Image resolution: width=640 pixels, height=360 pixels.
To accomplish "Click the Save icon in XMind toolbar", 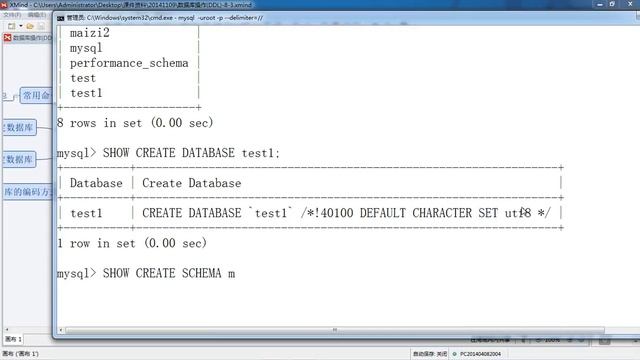I will tap(41, 26).
